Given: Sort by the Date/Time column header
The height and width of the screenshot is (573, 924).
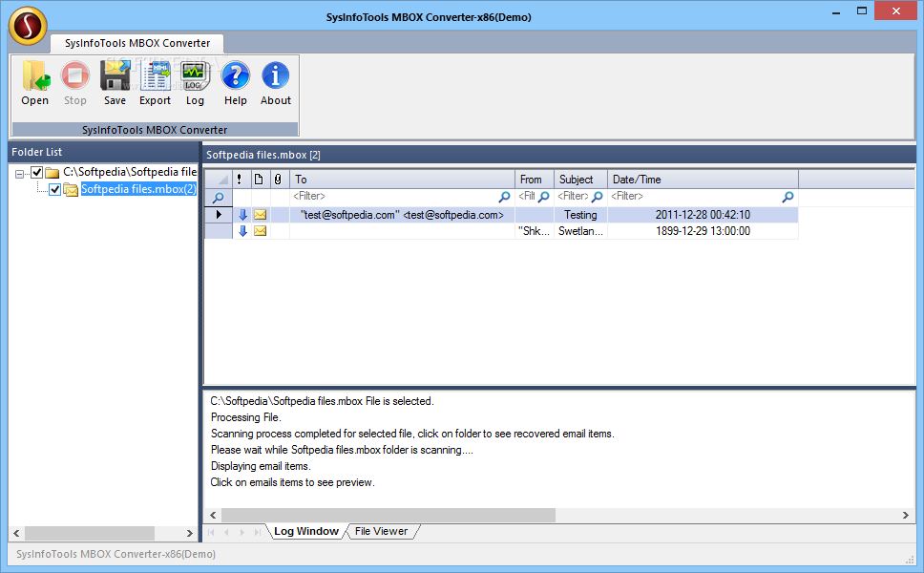Looking at the screenshot, I should [x=703, y=180].
